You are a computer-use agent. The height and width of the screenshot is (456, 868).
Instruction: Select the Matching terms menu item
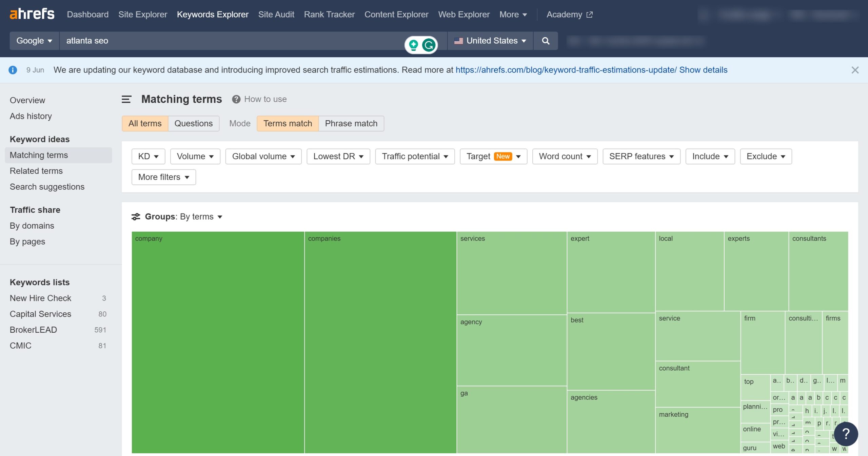point(38,155)
